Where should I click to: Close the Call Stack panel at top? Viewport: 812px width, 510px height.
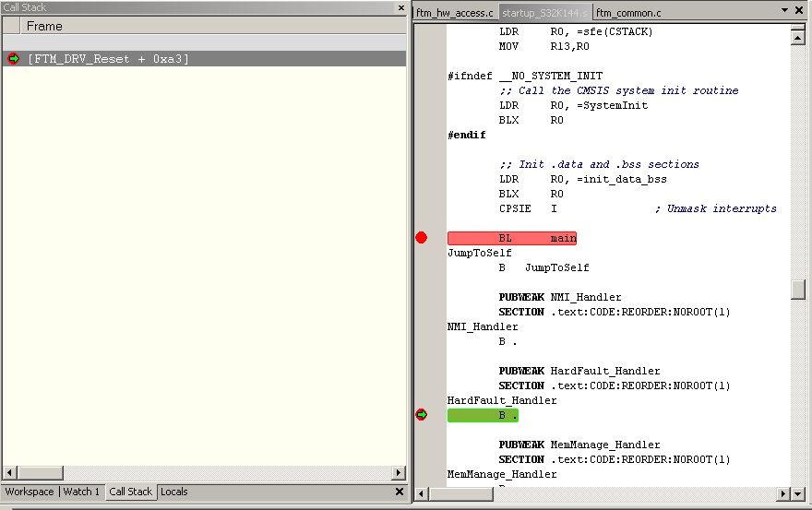401,7
